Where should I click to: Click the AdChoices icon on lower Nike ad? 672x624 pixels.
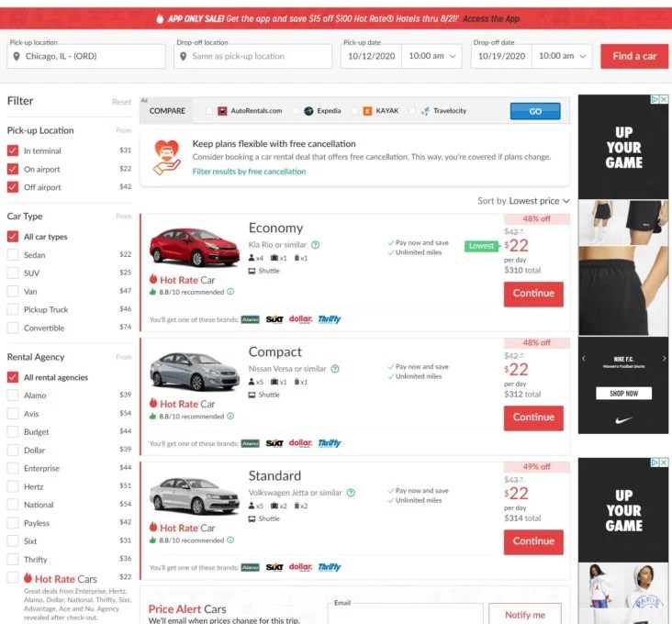(x=655, y=462)
